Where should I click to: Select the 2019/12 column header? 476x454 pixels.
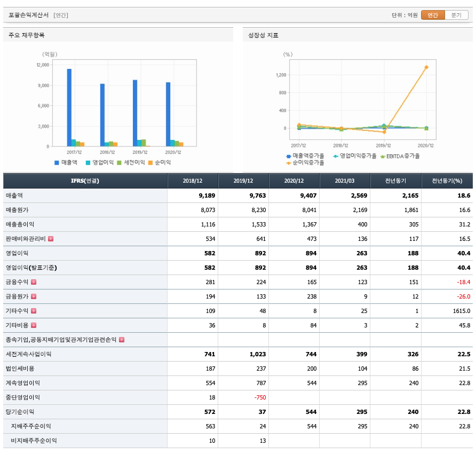tap(243, 181)
